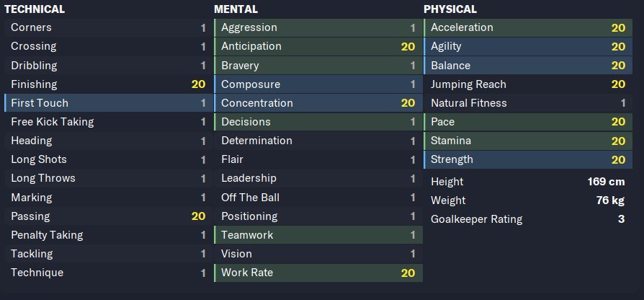Click the Technical section heading
This screenshot has width=644, height=300.
tap(35, 9)
